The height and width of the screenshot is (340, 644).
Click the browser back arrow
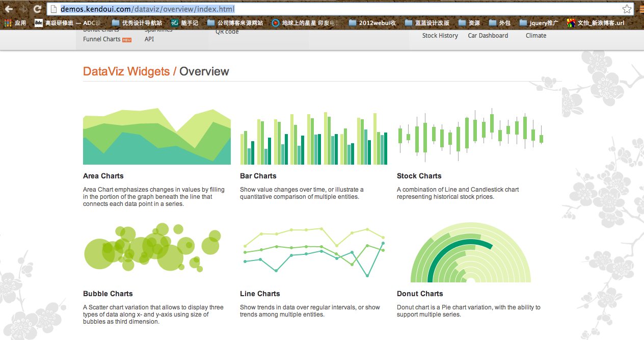coord(9,9)
